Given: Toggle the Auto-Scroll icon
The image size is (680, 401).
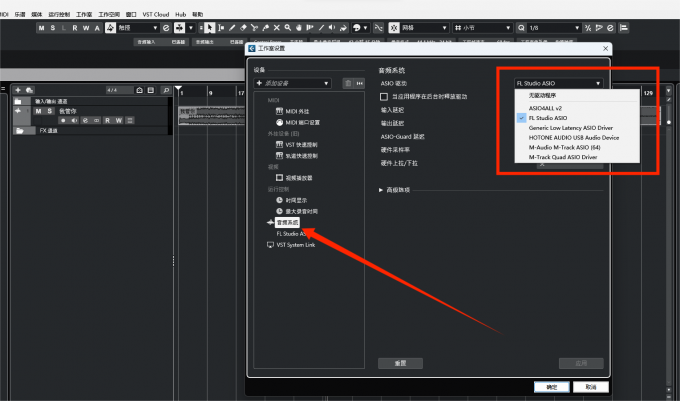Looking at the screenshot, I should pos(179,28).
